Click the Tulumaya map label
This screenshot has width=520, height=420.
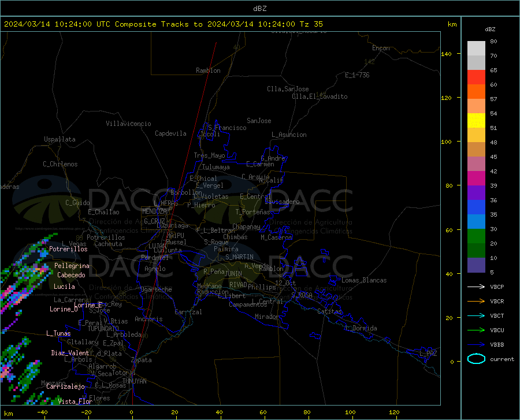click(x=216, y=167)
